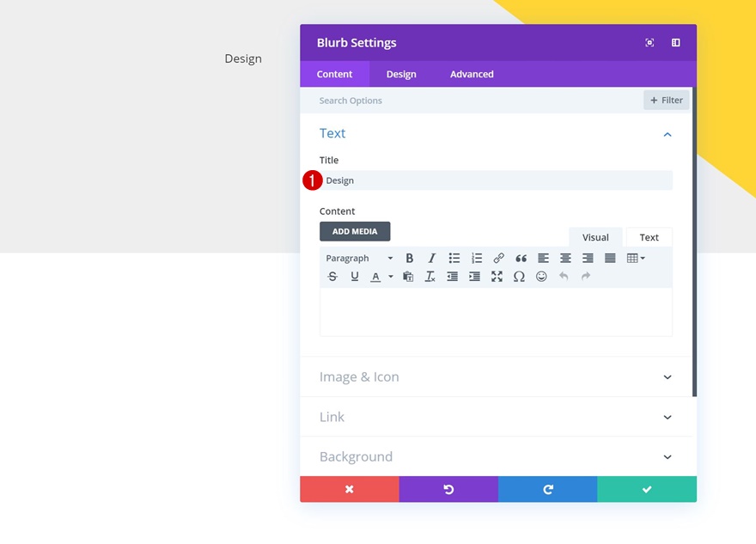
Task: Click the Title input field
Action: coord(496,180)
